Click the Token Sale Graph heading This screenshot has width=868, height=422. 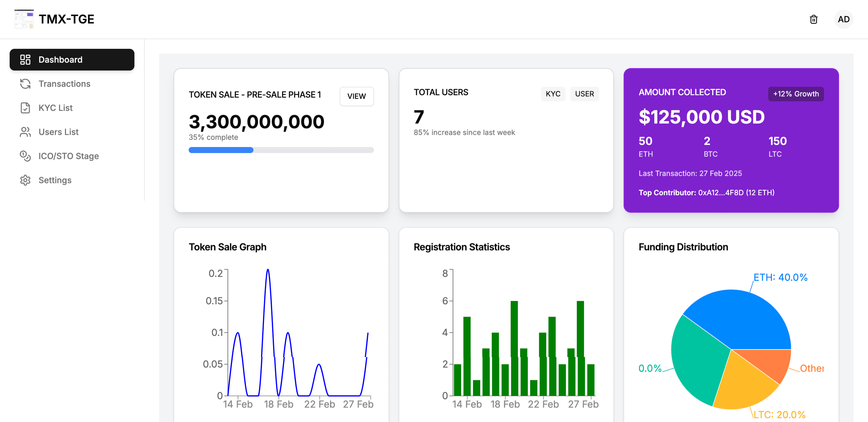click(x=228, y=247)
